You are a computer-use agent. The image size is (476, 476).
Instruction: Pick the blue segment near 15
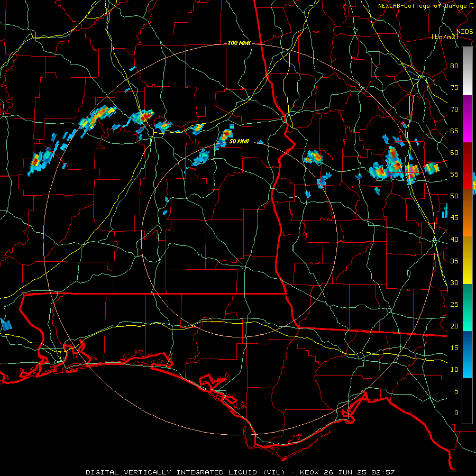click(x=467, y=354)
